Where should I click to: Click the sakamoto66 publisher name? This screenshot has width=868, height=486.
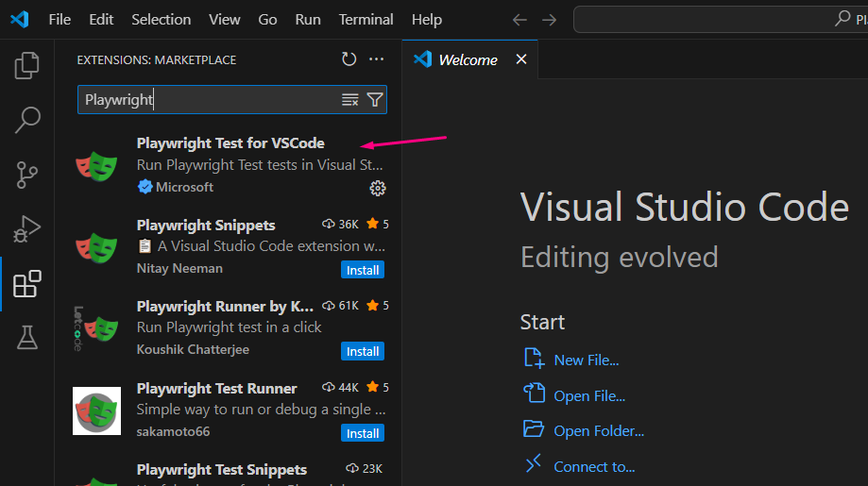click(173, 432)
